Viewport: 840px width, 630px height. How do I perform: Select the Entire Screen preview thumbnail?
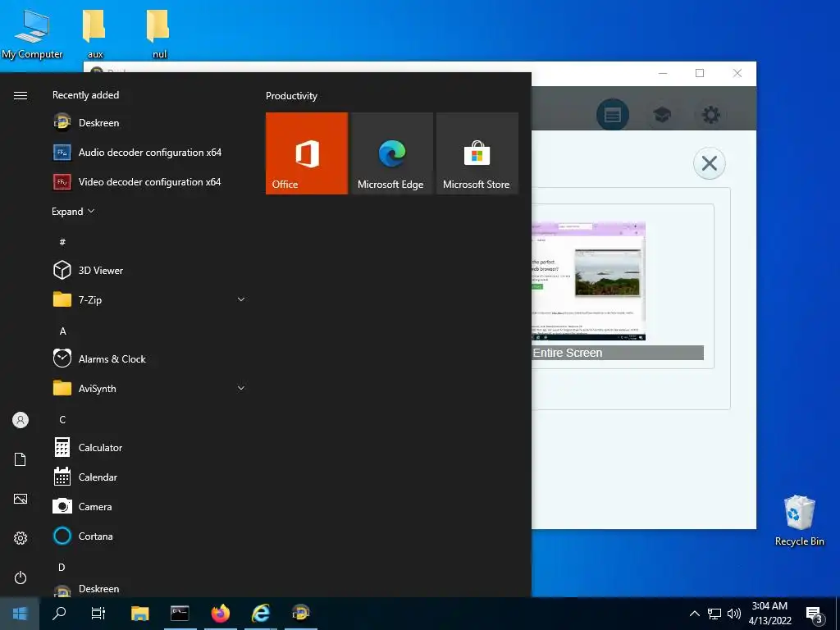click(x=588, y=281)
